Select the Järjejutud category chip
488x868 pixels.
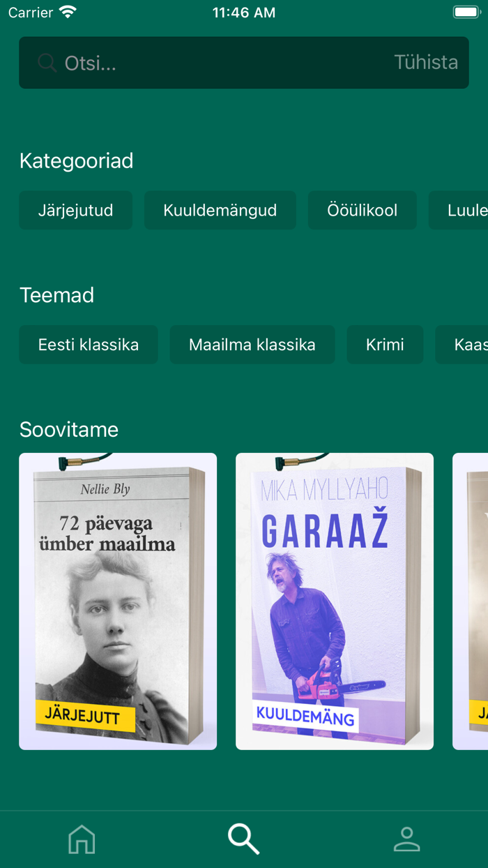coord(75,210)
